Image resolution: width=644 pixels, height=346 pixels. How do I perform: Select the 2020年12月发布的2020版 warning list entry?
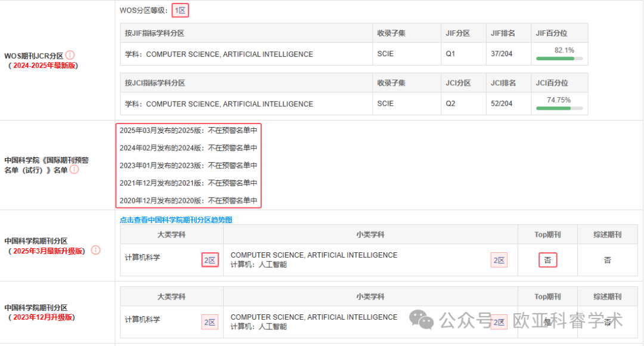click(x=188, y=200)
